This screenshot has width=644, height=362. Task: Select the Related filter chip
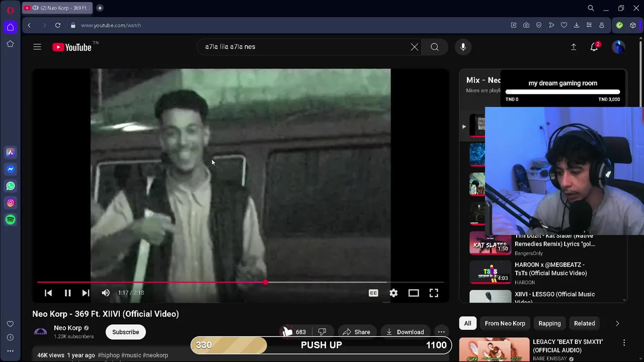tap(585, 323)
